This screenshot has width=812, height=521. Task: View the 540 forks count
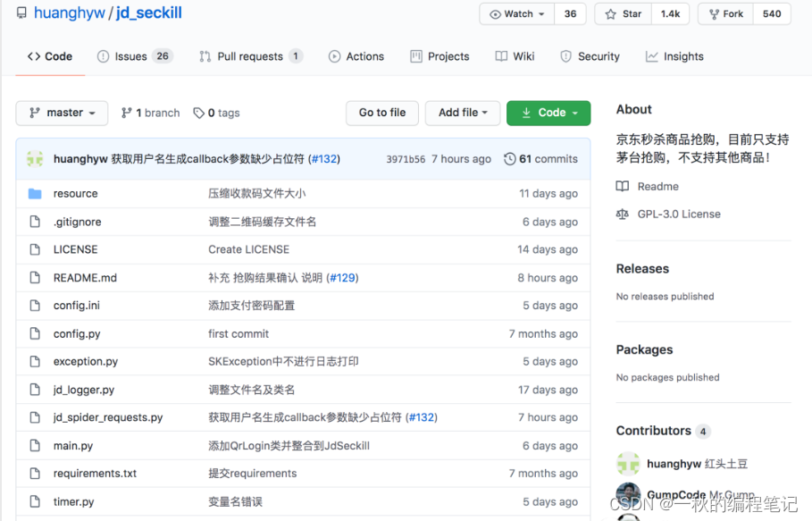point(772,14)
